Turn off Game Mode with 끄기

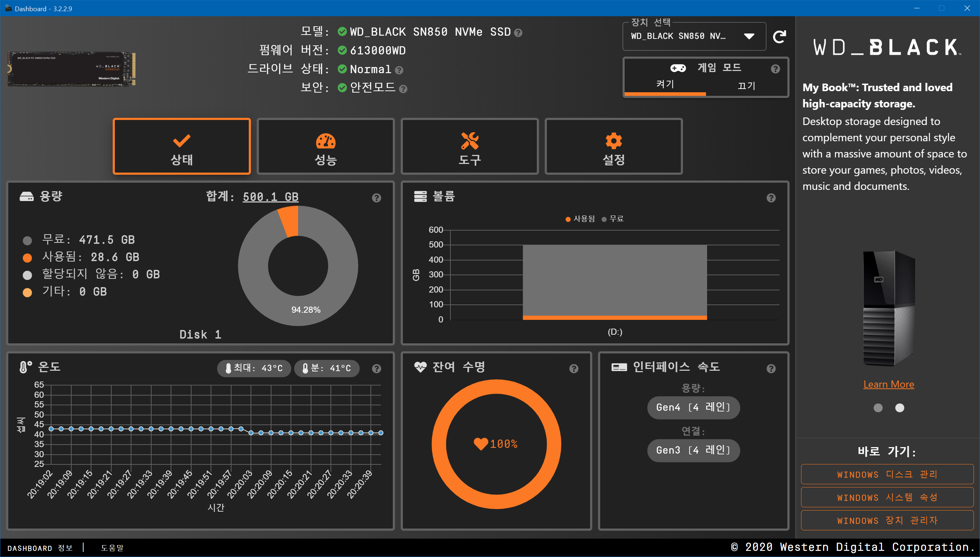746,86
